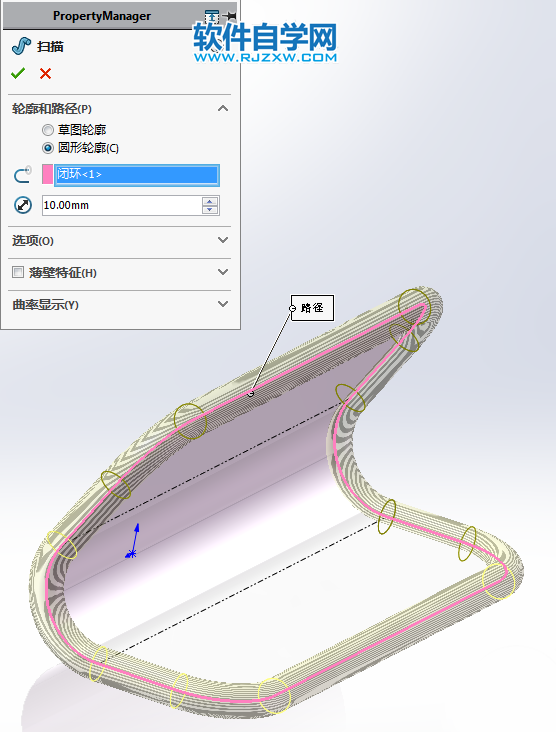The height and width of the screenshot is (732, 556).
Task: Cancel the sweep with the red X
Action: coord(45,73)
